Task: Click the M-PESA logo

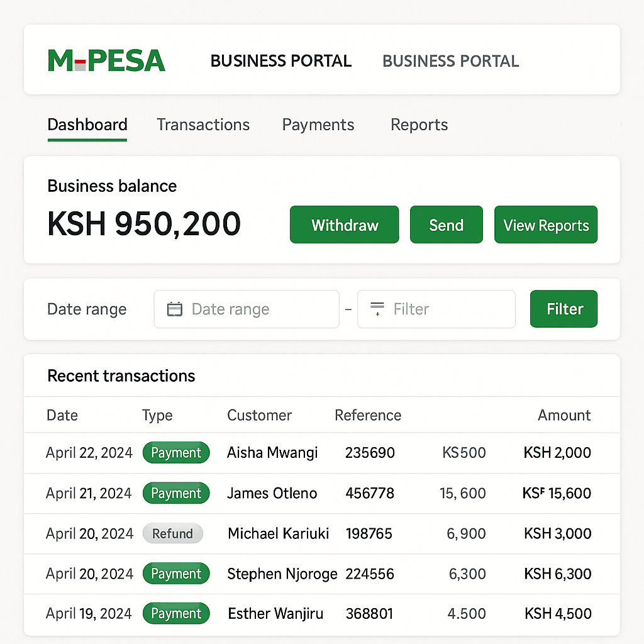Action: pyautogui.click(x=106, y=60)
